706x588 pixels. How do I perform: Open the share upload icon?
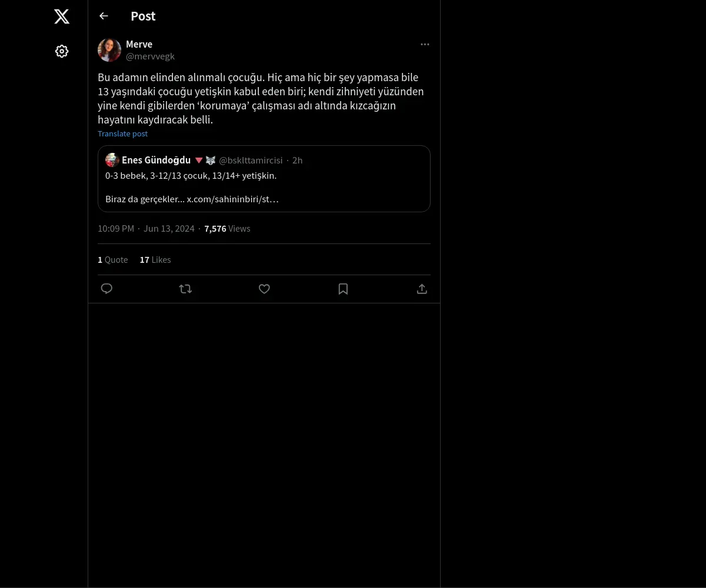coord(422,289)
